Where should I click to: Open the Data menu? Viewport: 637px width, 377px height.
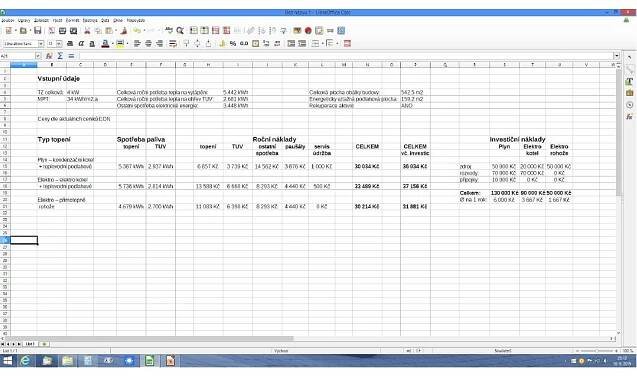tap(105, 20)
